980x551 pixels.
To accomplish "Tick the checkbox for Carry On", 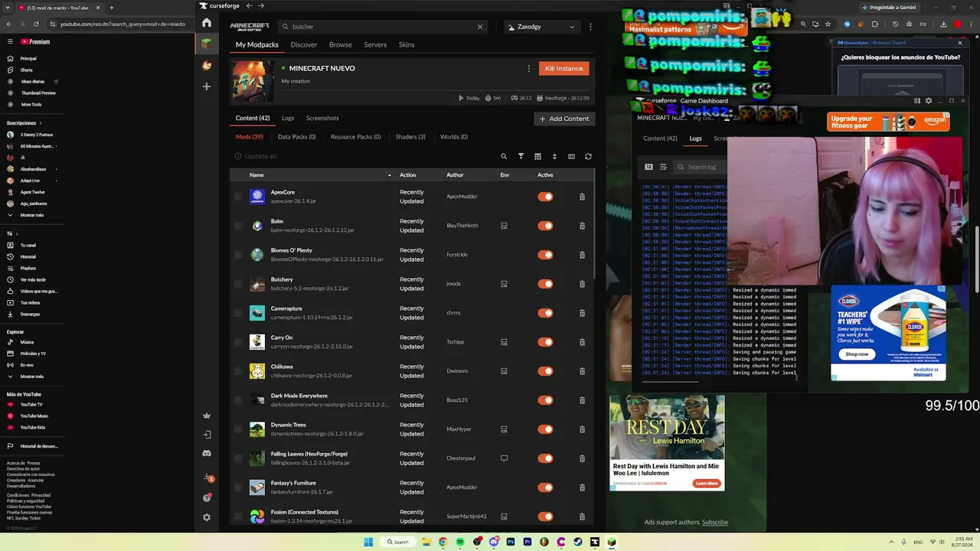I will pos(238,342).
